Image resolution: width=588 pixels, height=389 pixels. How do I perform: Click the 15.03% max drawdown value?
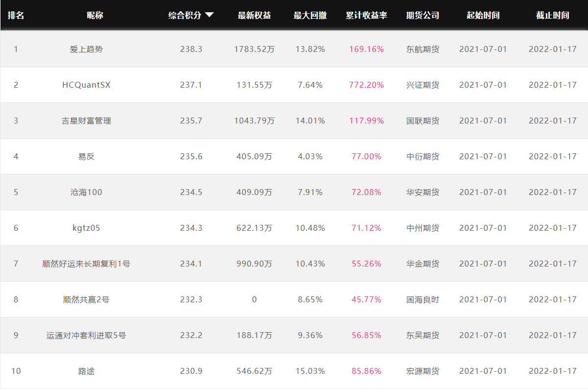pyautogui.click(x=310, y=371)
